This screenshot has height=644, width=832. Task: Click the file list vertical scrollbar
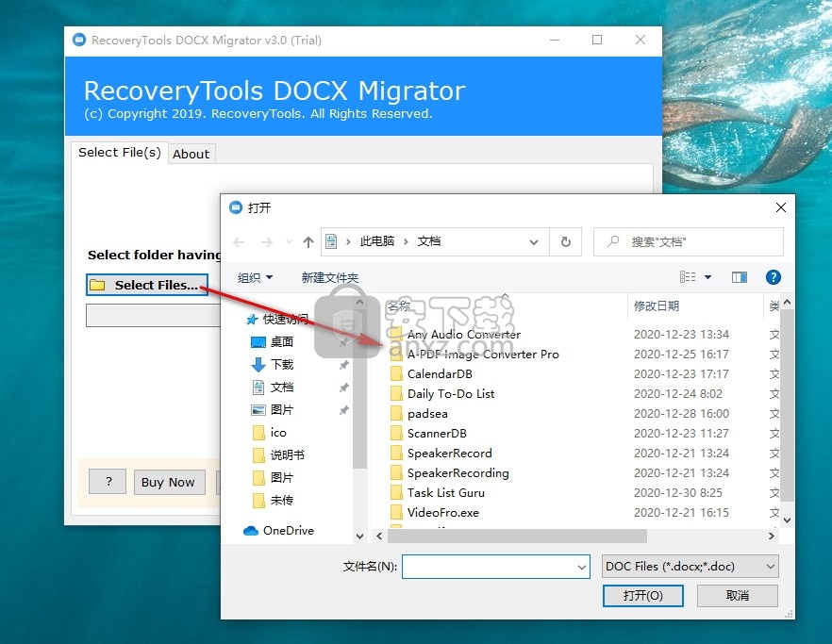(788, 405)
